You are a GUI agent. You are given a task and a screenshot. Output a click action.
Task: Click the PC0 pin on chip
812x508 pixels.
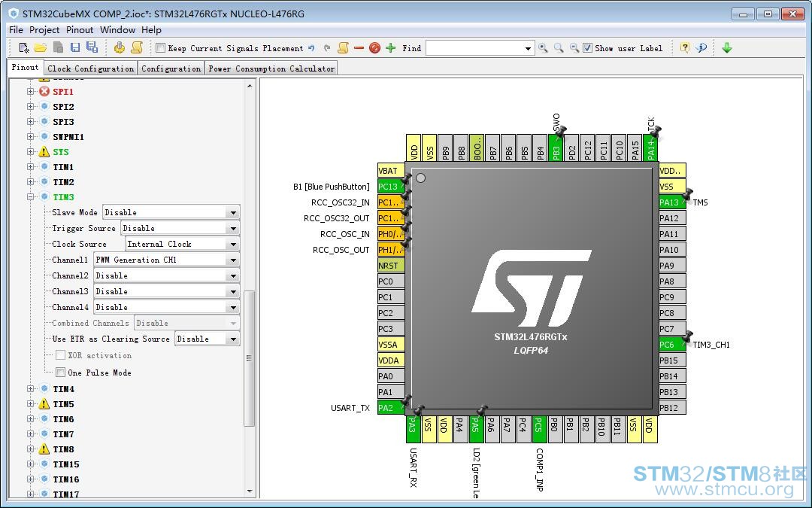tap(391, 281)
